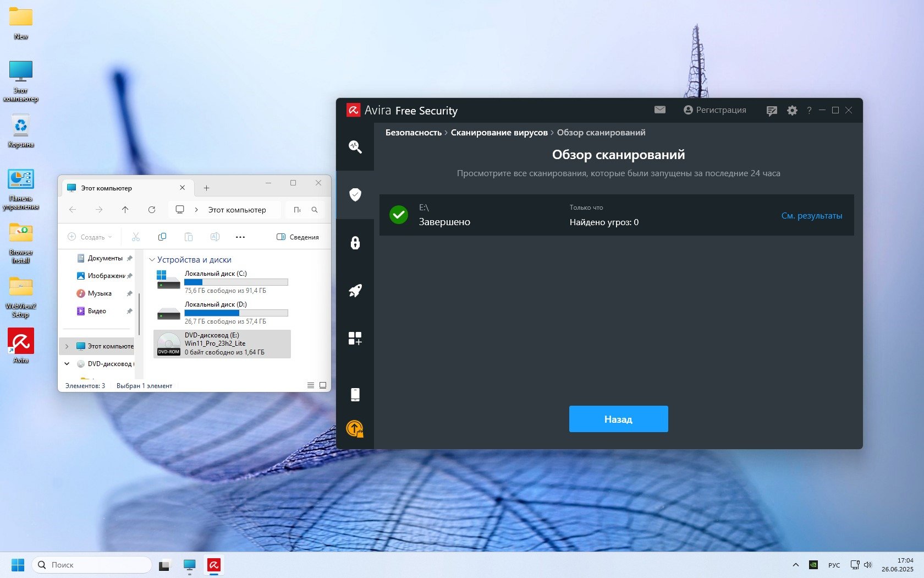Click Безопасность in the breadcrumb
The image size is (924, 578).
tap(413, 133)
